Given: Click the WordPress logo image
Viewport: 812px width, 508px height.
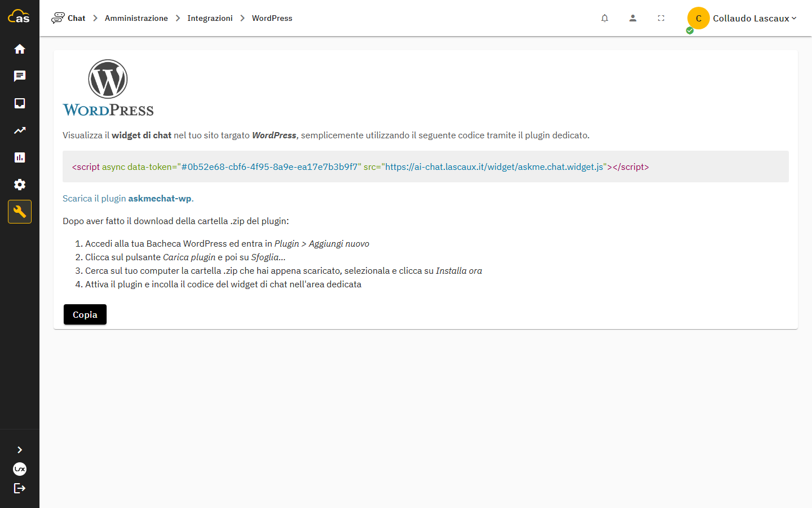Looking at the screenshot, I should click(108, 88).
